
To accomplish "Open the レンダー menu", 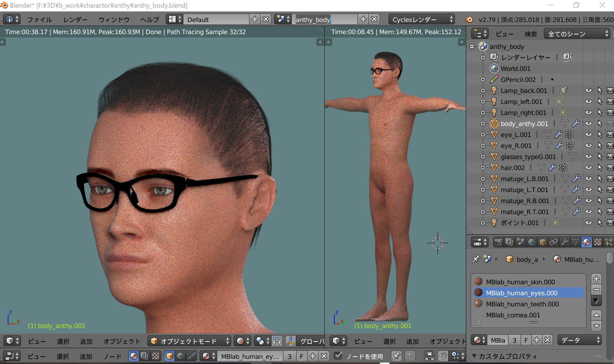I will point(75,19).
